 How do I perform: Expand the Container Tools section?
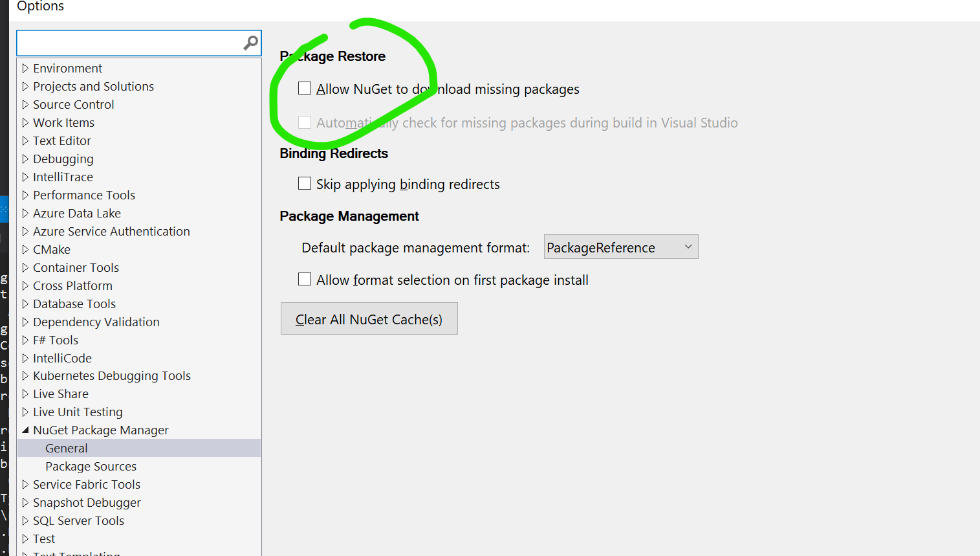(x=25, y=267)
